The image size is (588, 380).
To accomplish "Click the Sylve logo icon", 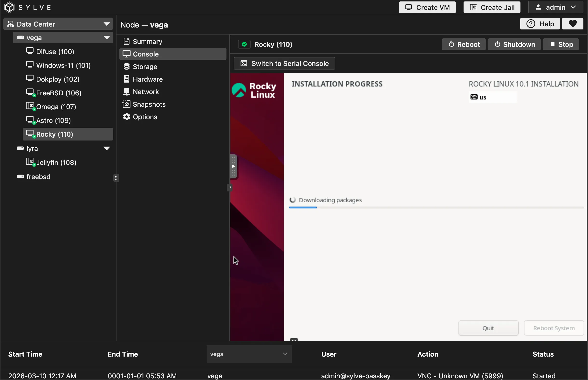I will pyautogui.click(x=10, y=7).
